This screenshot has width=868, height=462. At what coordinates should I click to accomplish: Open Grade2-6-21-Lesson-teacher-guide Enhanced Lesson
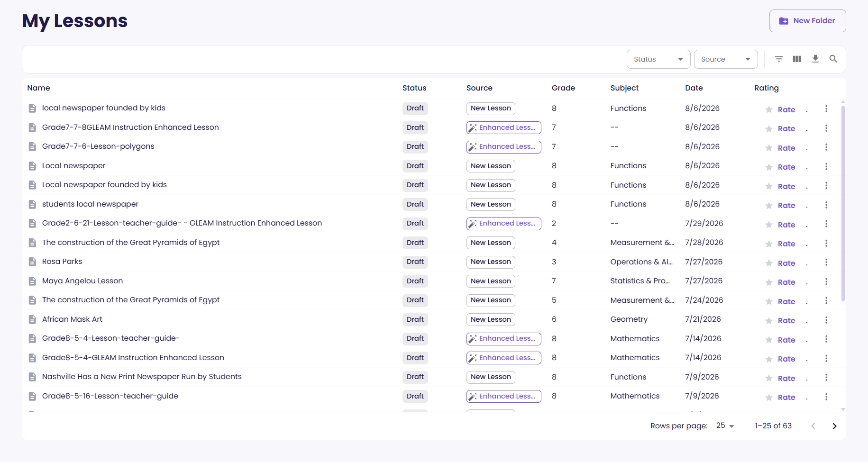coord(182,223)
